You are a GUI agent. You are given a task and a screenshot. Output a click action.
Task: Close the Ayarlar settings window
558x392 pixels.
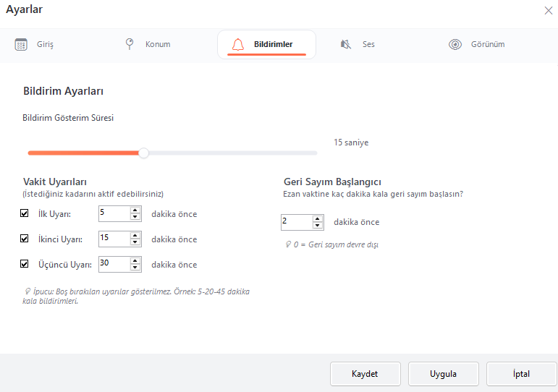(x=548, y=10)
